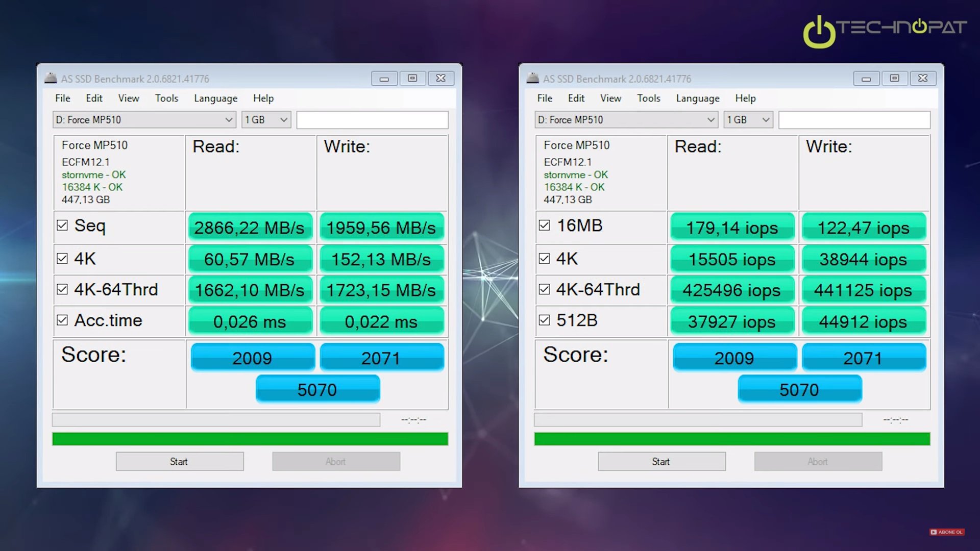Click the left AS SSD Benchmark title icon
This screenshot has width=980, height=551.
click(51, 78)
